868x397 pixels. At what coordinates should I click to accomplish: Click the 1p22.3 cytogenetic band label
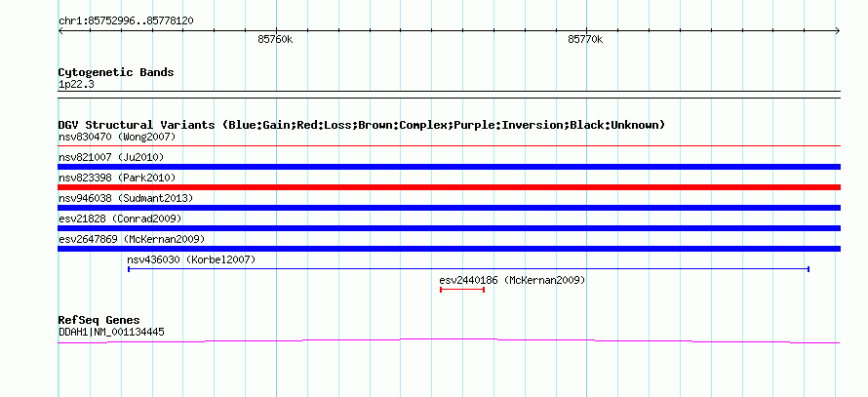coord(76,85)
